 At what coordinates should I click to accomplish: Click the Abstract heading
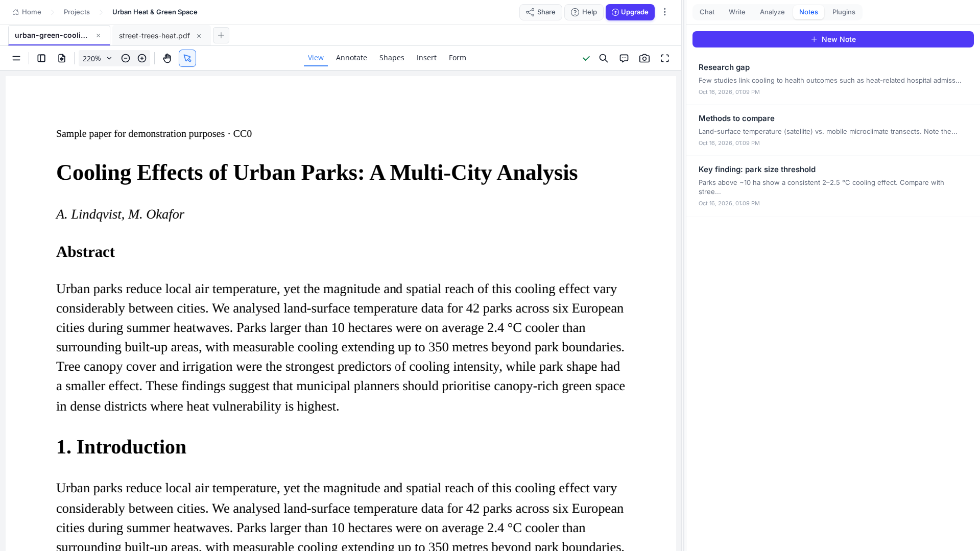(x=85, y=252)
